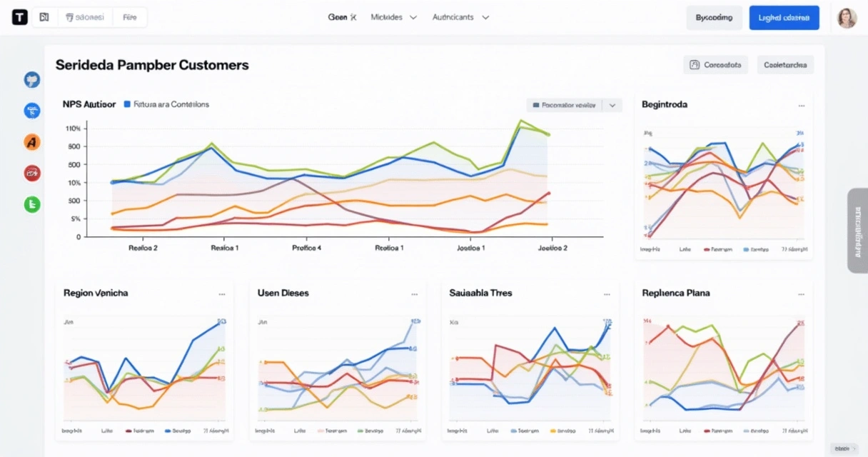Toggle the blue series legend in Begintroda chart
The width and height of the screenshot is (868, 457).
click(x=756, y=250)
